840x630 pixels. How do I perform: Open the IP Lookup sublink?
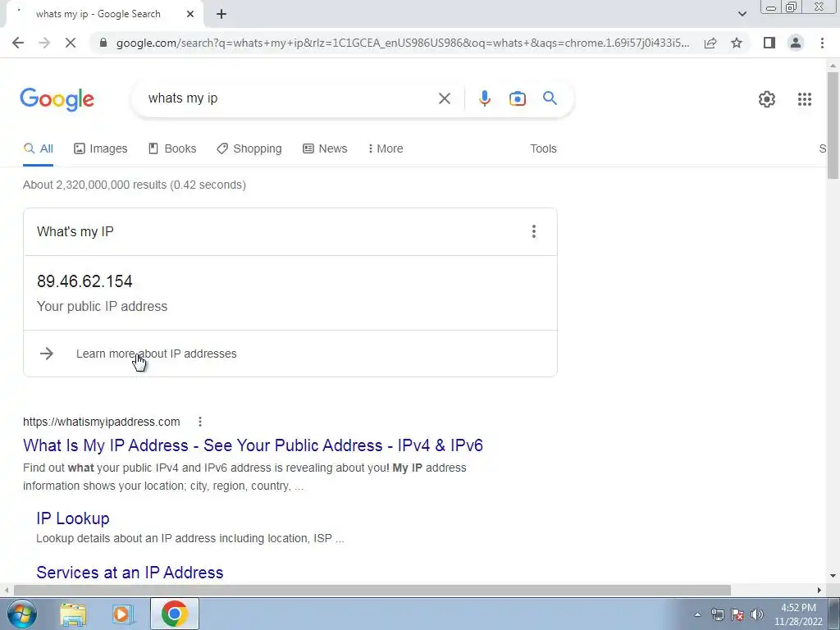(73, 518)
